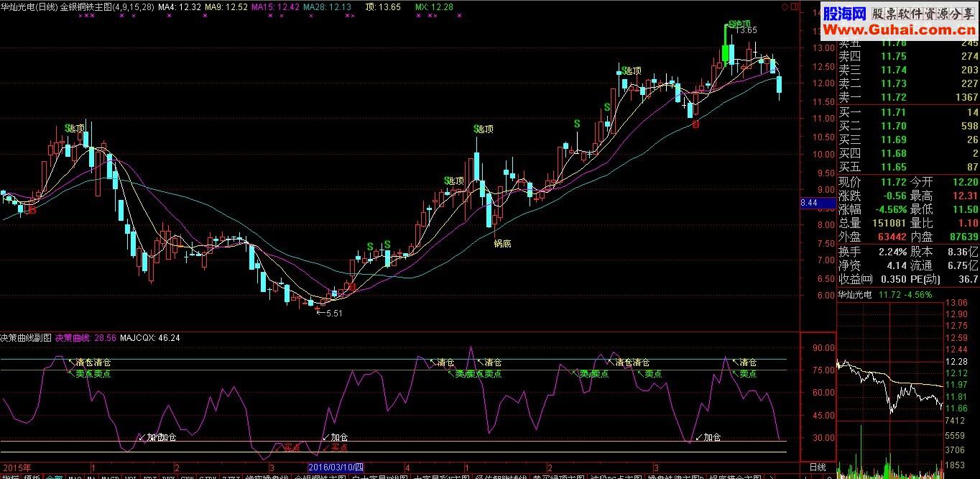Screen dimensions: 980x479
Task: Click the 锅底 signal label
Action: [502, 244]
